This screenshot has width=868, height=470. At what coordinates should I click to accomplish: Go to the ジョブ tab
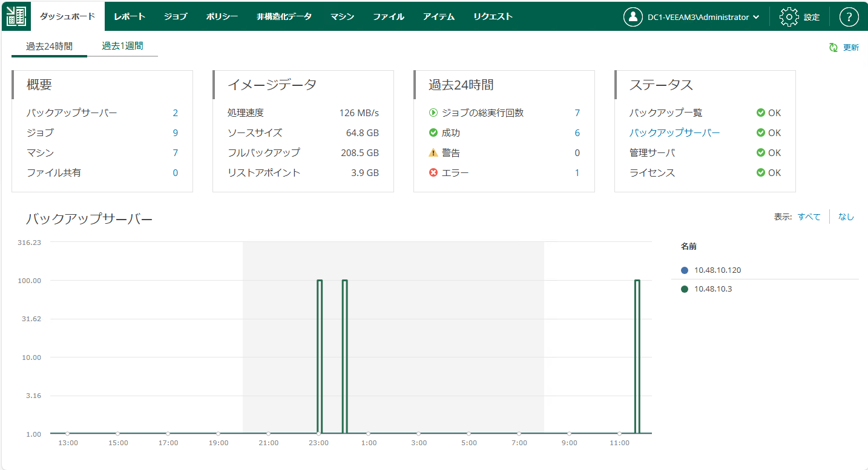(176, 16)
